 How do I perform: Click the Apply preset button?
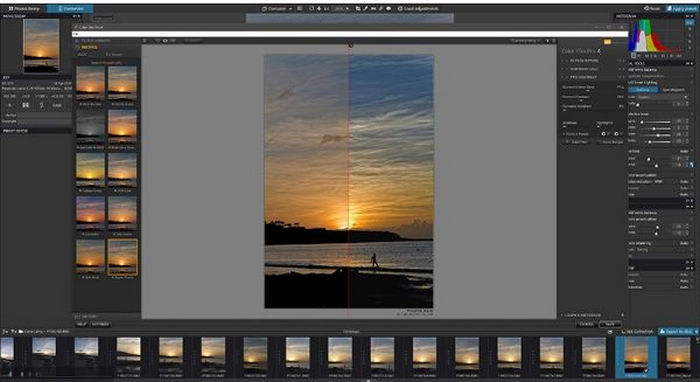click(681, 8)
